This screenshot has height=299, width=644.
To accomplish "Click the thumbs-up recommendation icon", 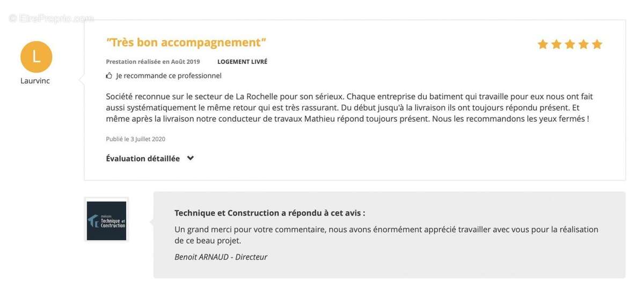I will [x=109, y=76].
